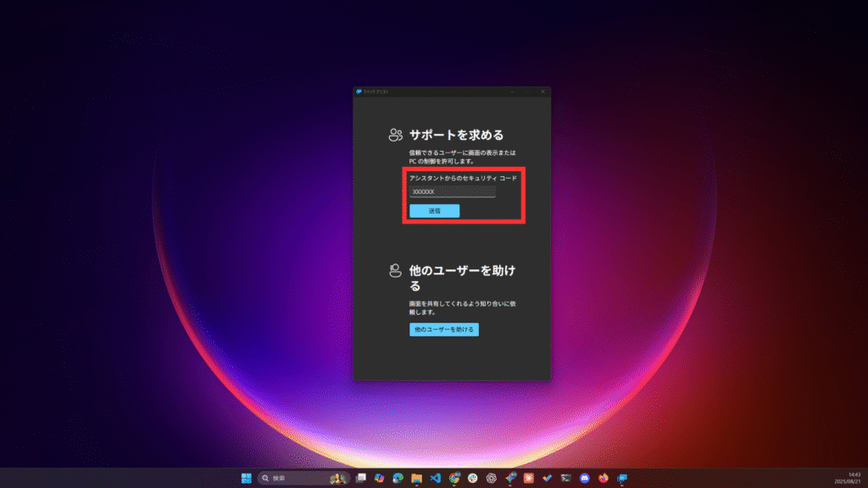Close the Quick Assist window

(x=542, y=91)
